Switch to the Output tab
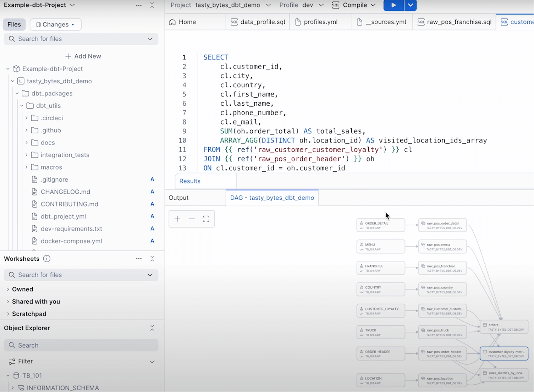The image size is (534, 392). coord(179,198)
